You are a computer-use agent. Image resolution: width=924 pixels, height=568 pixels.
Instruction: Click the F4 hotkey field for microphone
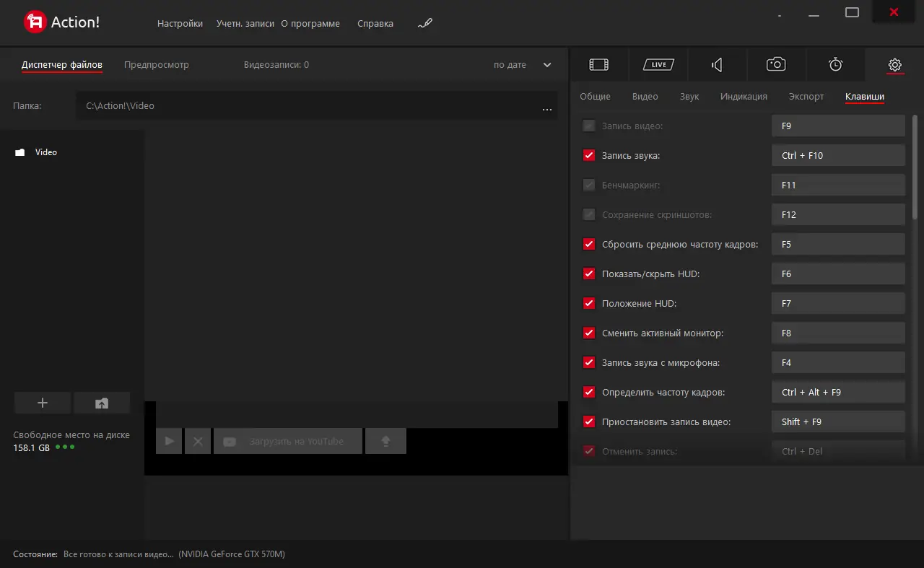point(838,362)
